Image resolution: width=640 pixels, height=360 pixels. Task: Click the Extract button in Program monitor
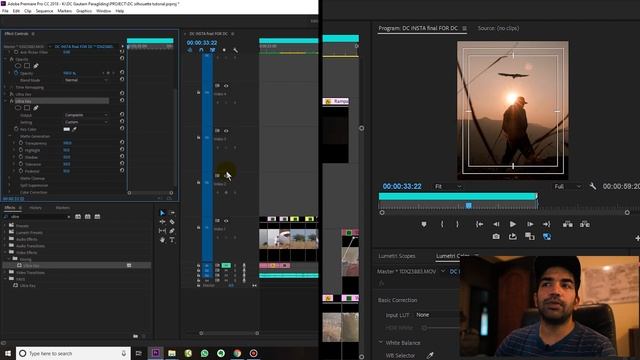[584, 224]
